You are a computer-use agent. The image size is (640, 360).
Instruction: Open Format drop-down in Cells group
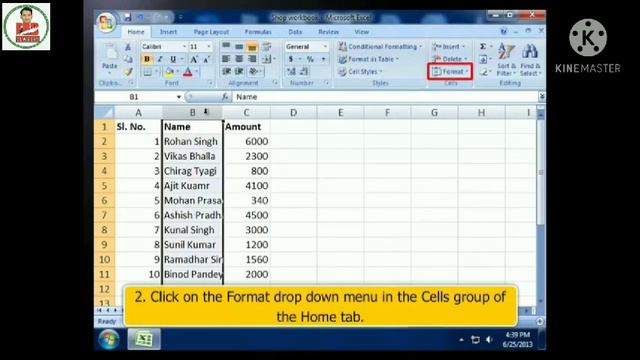(450, 71)
